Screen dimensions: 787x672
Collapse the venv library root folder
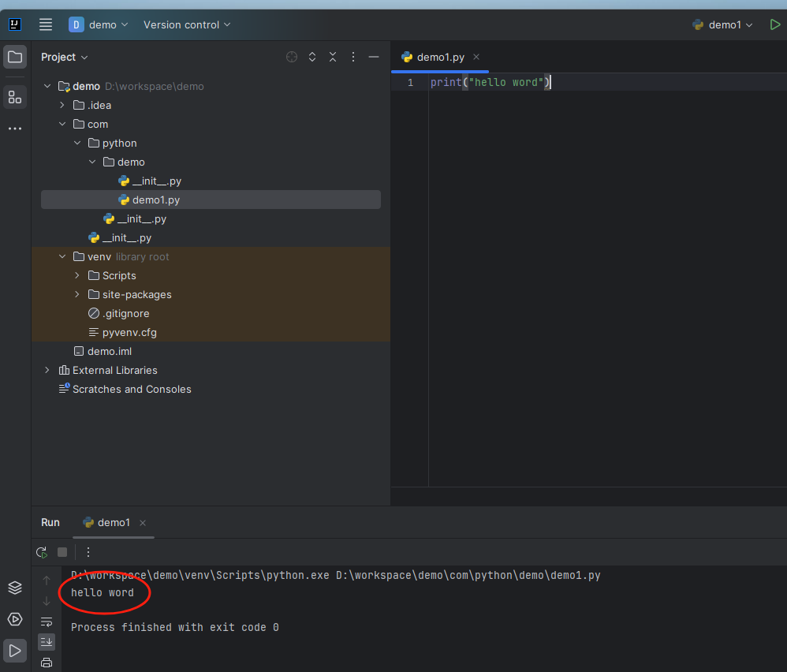62,256
